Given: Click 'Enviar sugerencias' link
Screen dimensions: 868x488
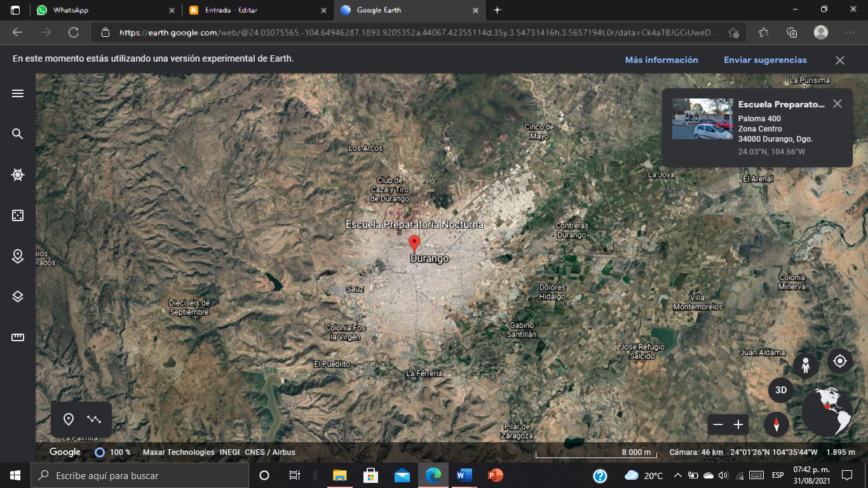Looking at the screenshot, I should 765,60.
